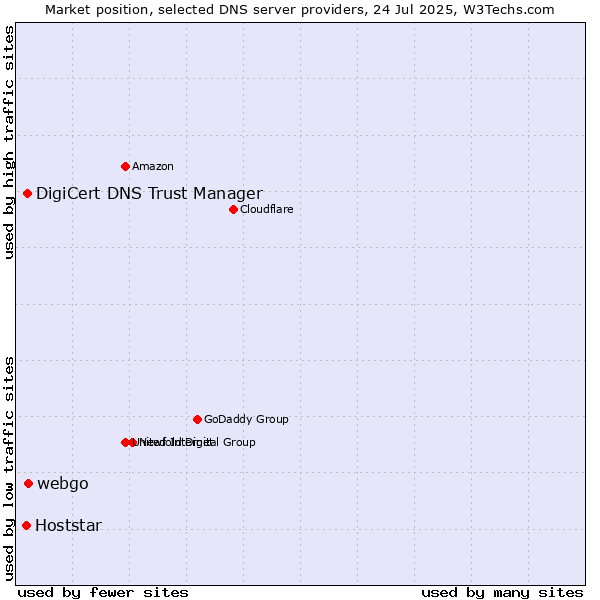The image size is (600, 600).
Task: Click the 'webgo' label text
Action: (63, 484)
